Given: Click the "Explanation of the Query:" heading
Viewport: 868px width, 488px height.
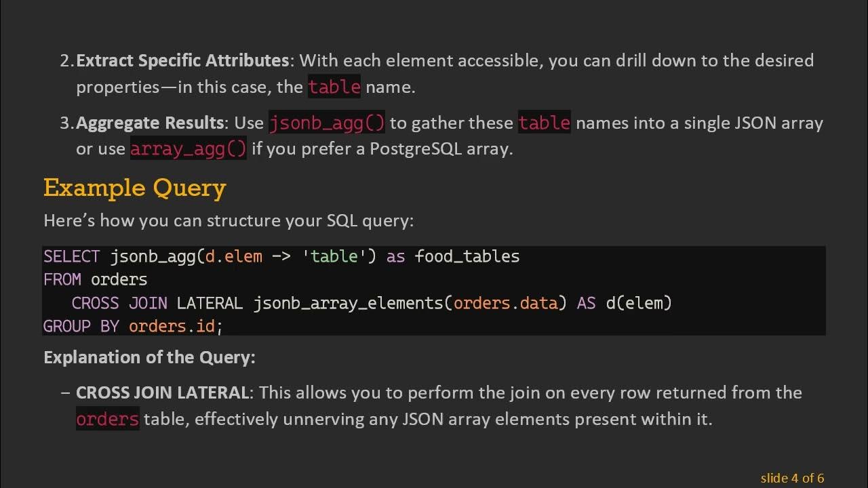Looking at the screenshot, I should 149,357.
